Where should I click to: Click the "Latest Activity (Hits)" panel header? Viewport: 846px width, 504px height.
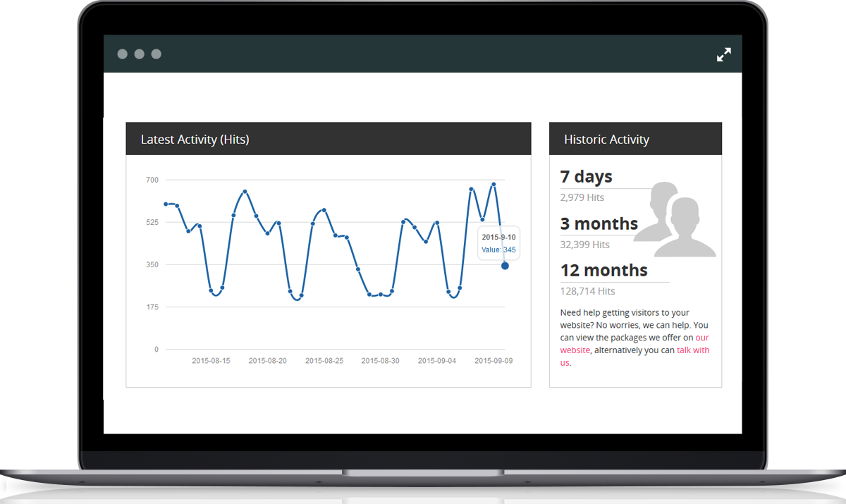tap(328, 139)
